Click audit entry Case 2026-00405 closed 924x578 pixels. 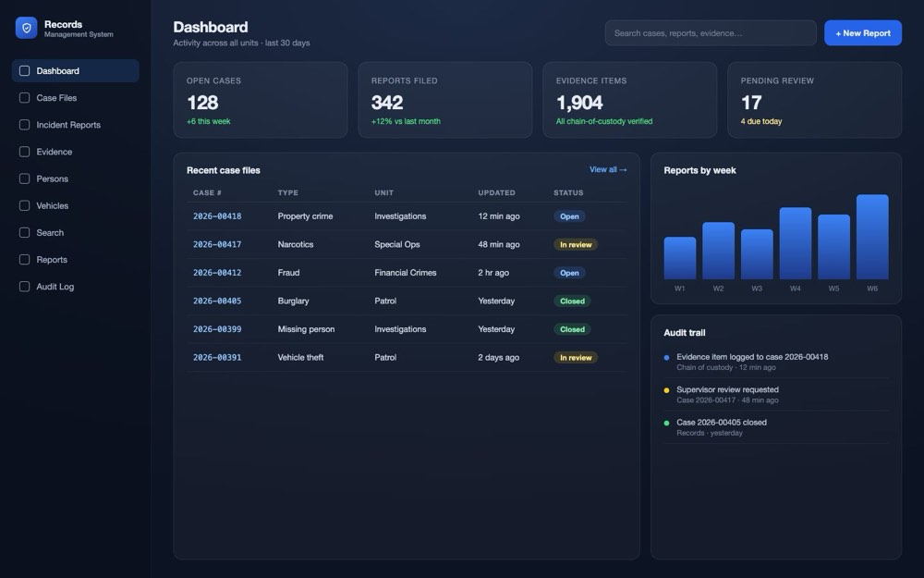point(776,427)
